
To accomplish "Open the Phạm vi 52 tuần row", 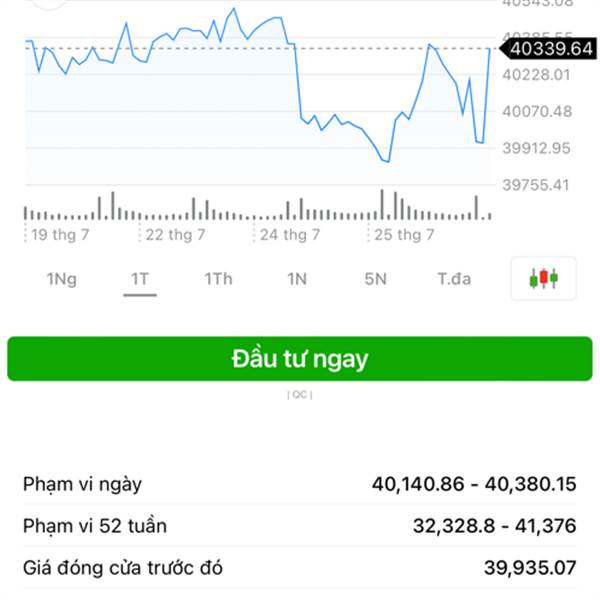I will pyautogui.click(x=300, y=526).
